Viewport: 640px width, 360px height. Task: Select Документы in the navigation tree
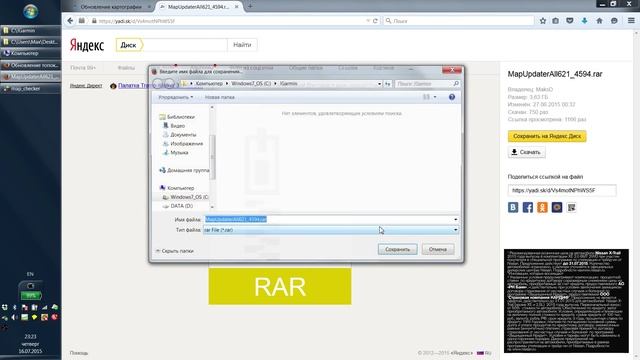(x=180, y=135)
